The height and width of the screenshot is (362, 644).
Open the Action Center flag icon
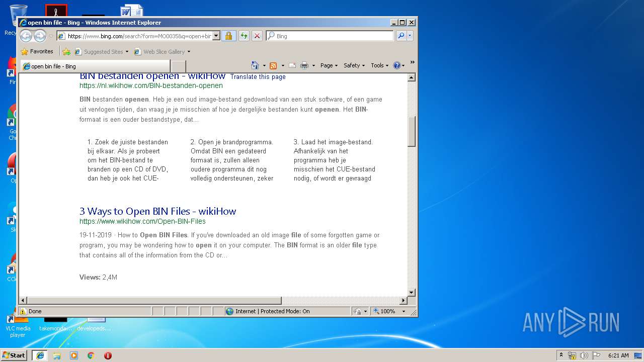pyautogui.click(x=596, y=355)
